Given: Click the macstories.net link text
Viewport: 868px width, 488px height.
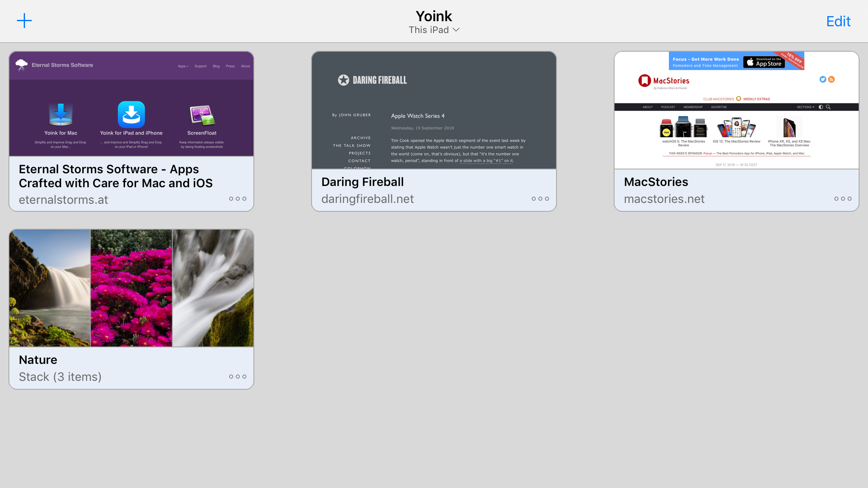Looking at the screenshot, I should 664,199.
